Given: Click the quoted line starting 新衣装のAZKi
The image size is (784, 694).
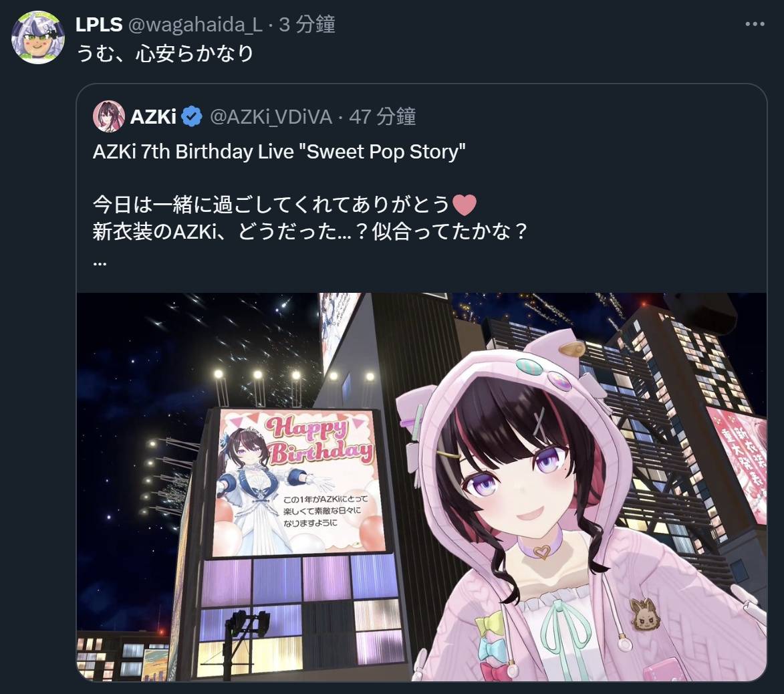Looking at the screenshot, I should 309,232.
